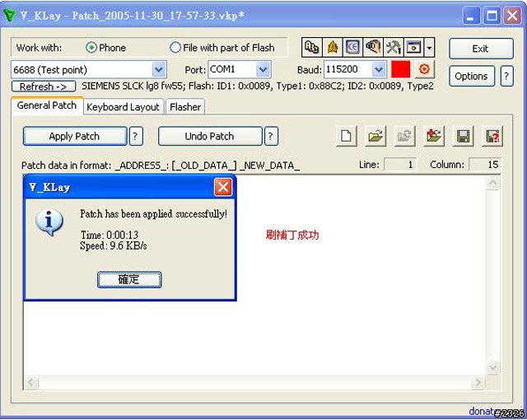Click the ABC text tool icon
Viewport: 527px width, 420px height.
[x=312, y=48]
